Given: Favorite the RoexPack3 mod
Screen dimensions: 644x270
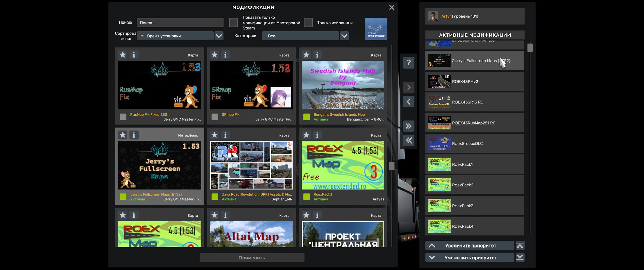Looking at the screenshot, I should click(x=306, y=135).
